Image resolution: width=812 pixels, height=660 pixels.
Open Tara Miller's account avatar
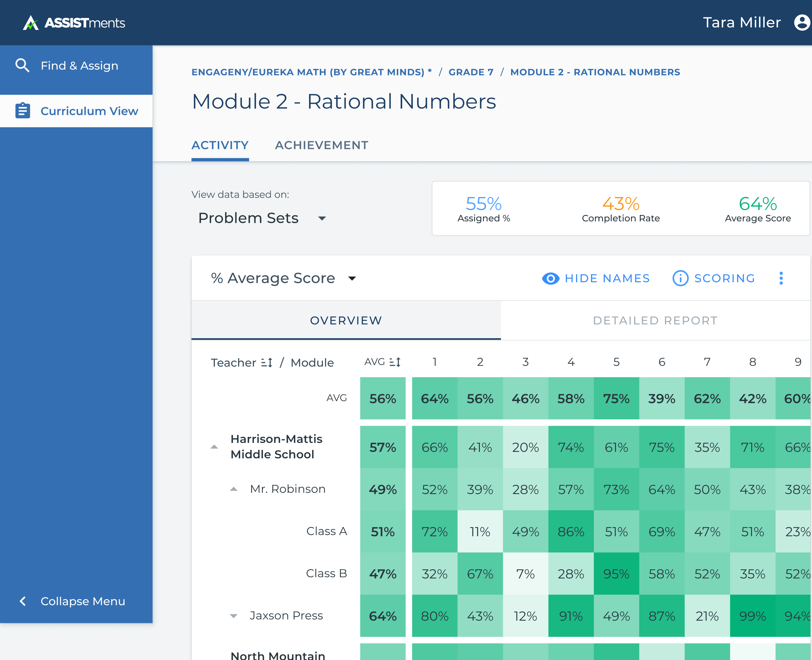pos(802,22)
